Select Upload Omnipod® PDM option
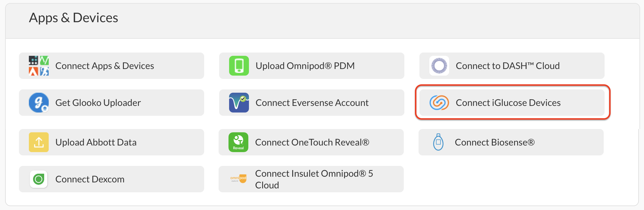Image resolution: width=644 pixels, height=210 pixels. 312,66
